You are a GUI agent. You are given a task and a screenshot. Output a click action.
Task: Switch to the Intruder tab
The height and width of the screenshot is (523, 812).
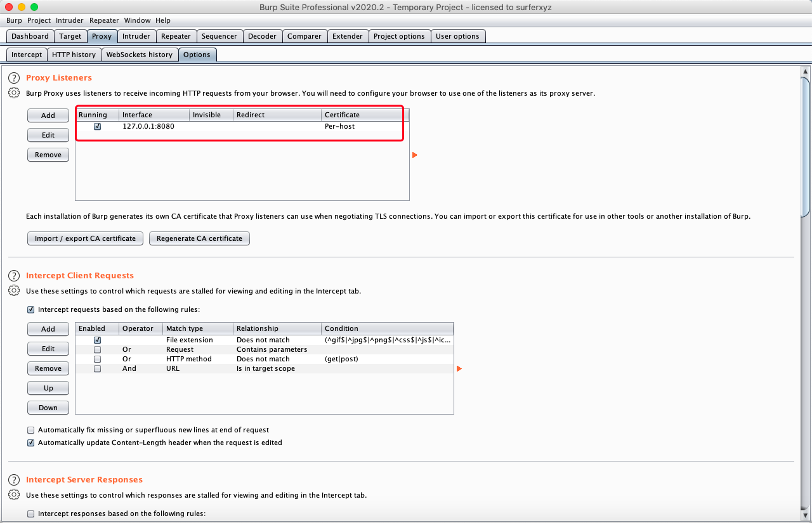point(136,36)
